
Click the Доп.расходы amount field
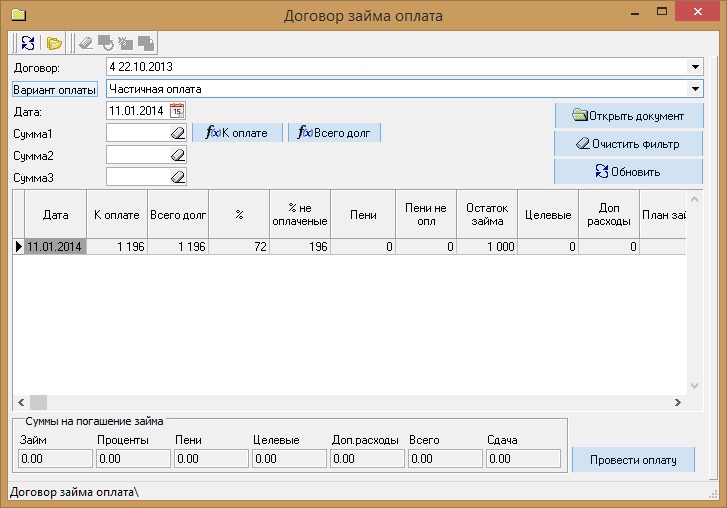pos(367,459)
